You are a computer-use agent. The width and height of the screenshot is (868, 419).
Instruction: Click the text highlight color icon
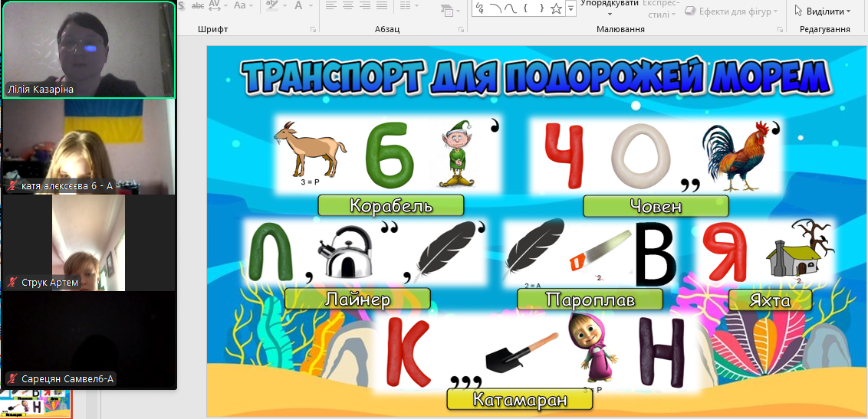pyautogui.click(x=271, y=5)
